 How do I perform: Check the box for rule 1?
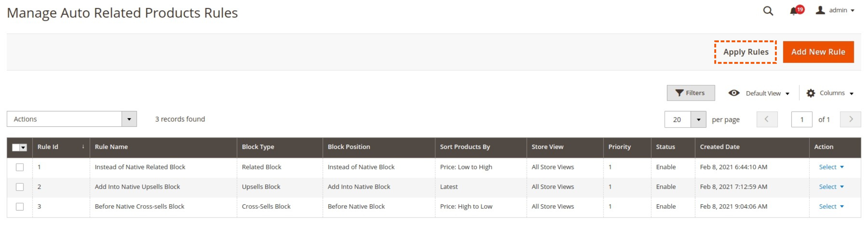(x=20, y=167)
